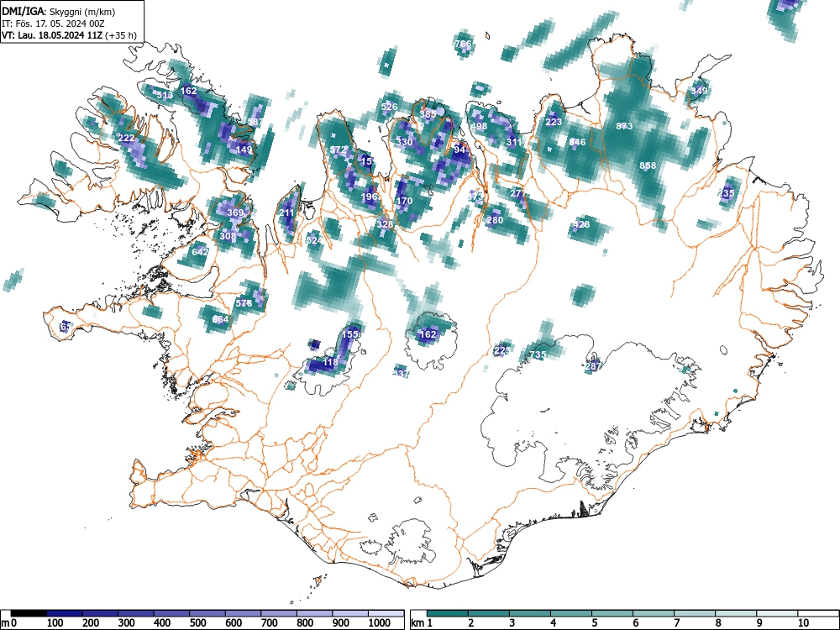Select the 513 visibility label
Viewport: 840px width, 630px height.
tap(165, 96)
